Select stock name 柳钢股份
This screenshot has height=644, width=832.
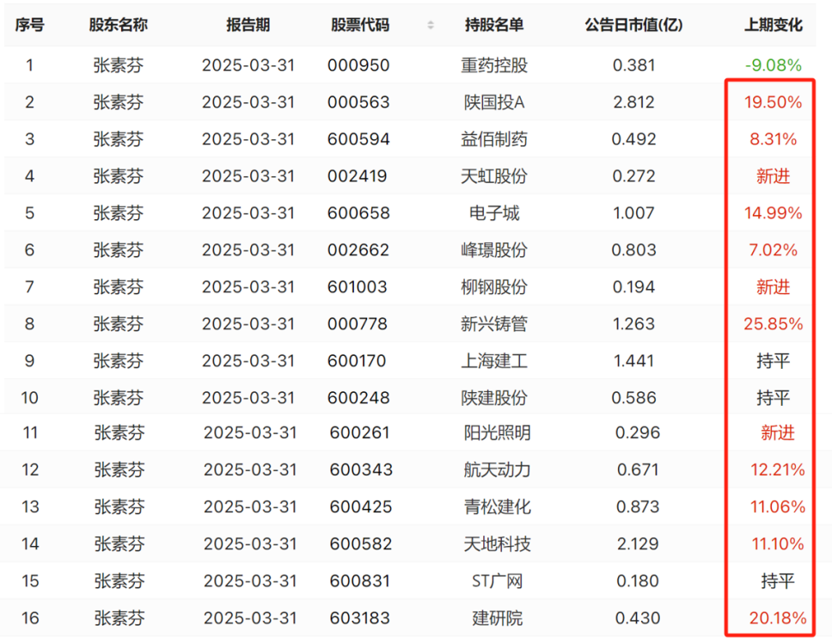[x=494, y=286]
